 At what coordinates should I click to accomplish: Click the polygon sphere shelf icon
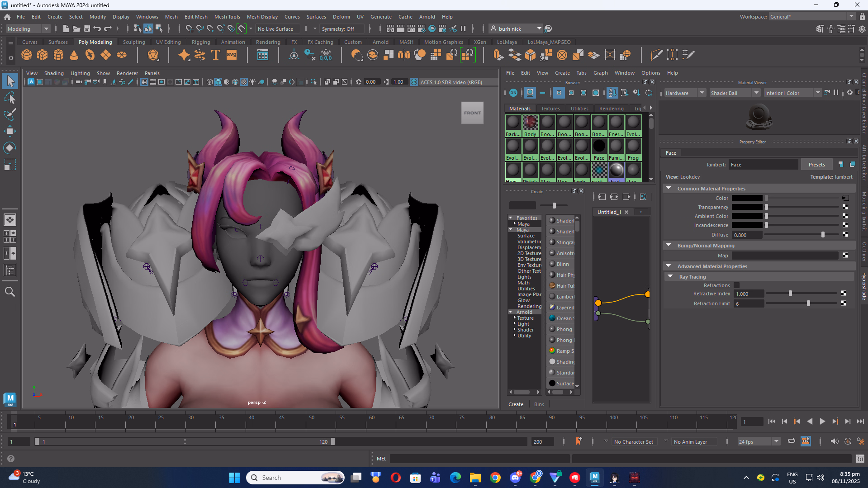click(x=27, y=55)
